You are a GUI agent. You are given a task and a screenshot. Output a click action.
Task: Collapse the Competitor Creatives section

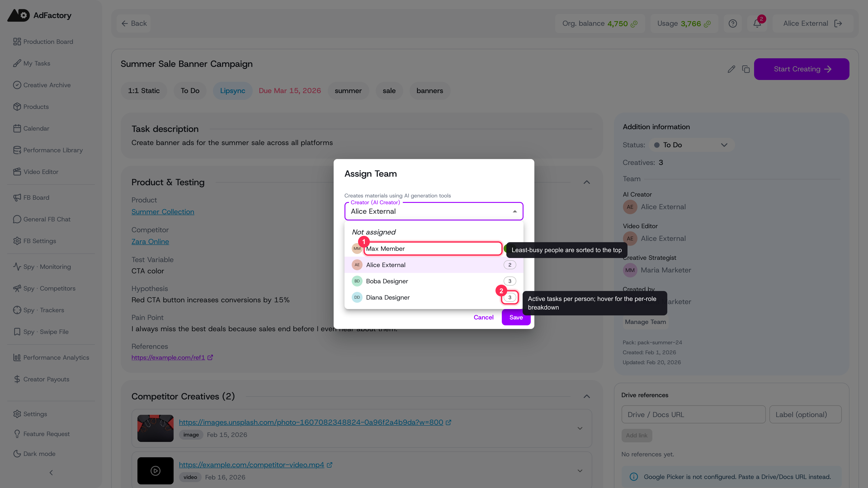pyautogui.click(x=587, y=396)
